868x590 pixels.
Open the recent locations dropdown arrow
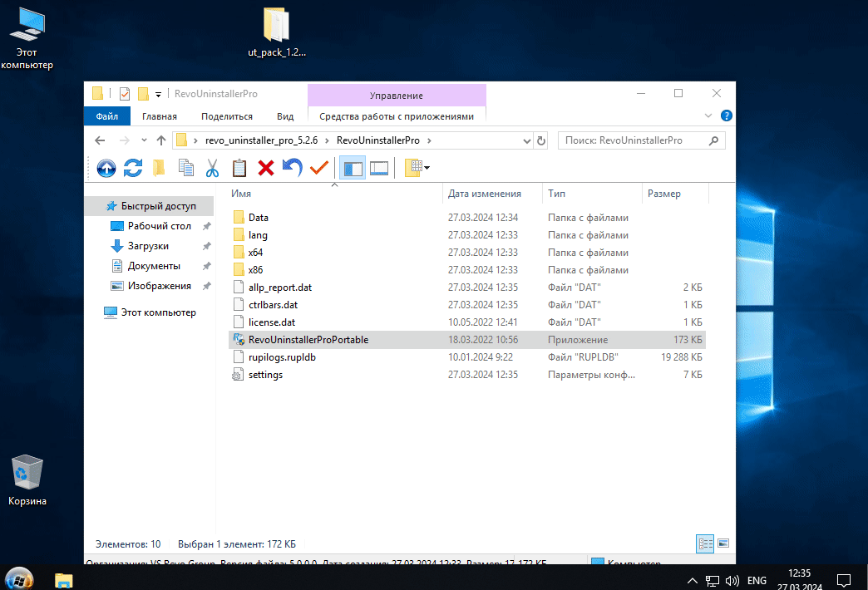(x=144, y=140)
